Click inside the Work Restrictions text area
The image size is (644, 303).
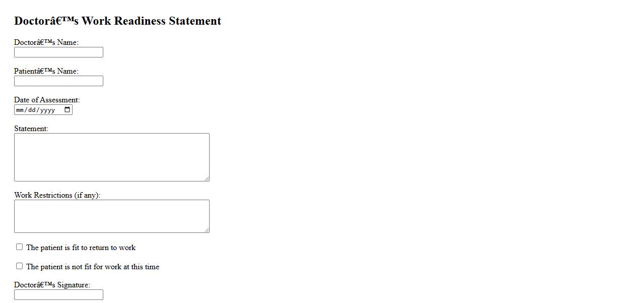(111, 216)
